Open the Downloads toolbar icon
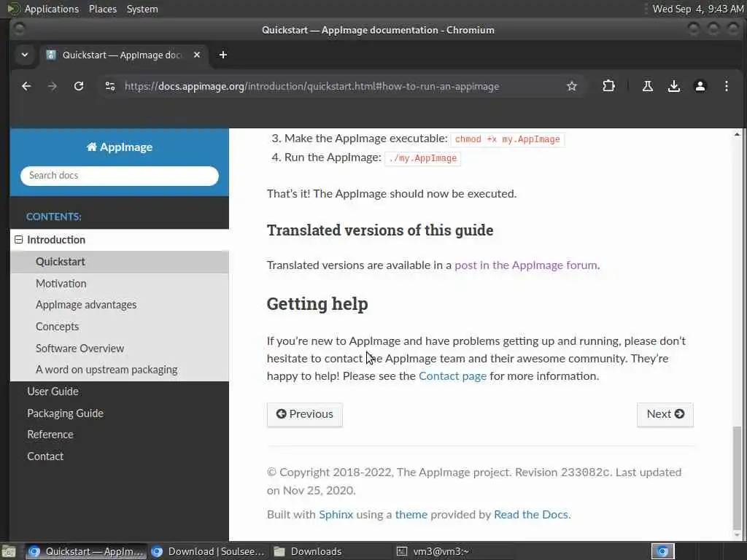This screenshot has height=560, width=747. pos(673,86)
